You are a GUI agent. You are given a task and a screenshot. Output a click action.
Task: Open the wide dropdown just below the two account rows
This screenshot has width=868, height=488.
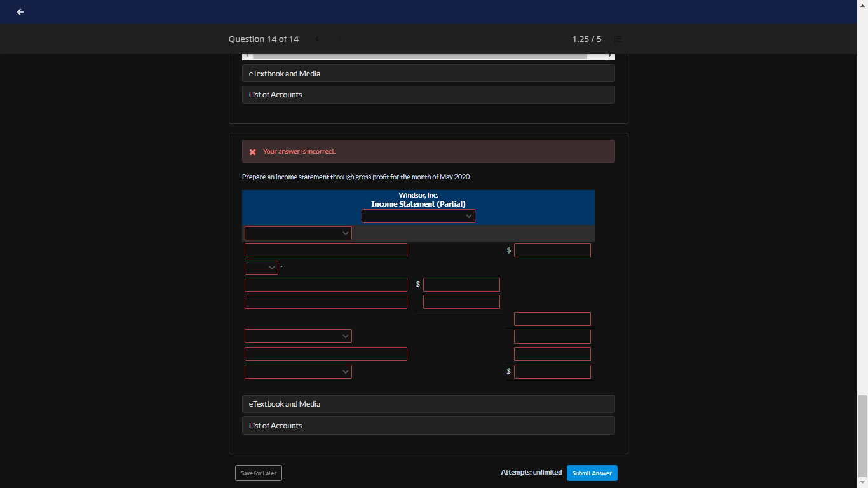click(x=298, y=336)
